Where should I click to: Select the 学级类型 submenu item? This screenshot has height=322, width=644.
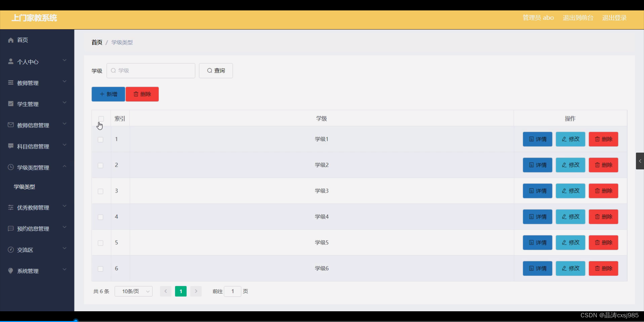tap(24, 187)
